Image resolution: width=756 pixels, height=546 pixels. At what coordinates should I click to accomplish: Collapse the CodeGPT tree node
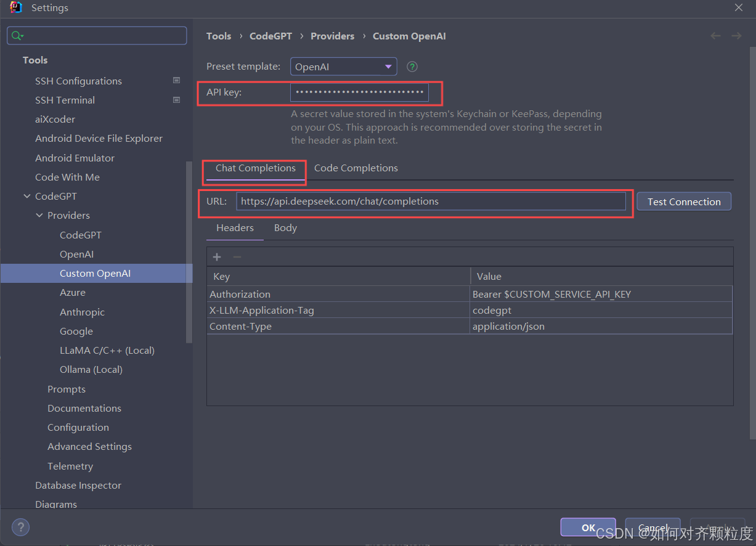26,196
